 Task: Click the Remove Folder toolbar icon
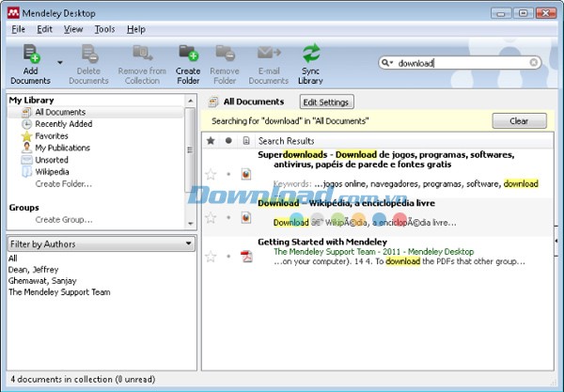(226, 53)
